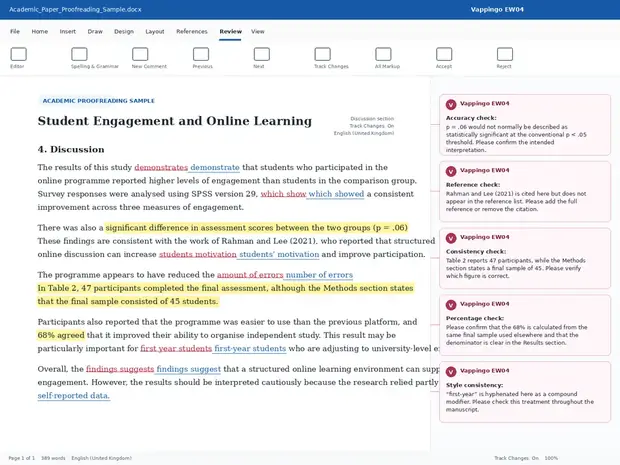Click the inserted text "first-year students"
The height and width of the screenshot is (465, 620).
click(250, 349)
